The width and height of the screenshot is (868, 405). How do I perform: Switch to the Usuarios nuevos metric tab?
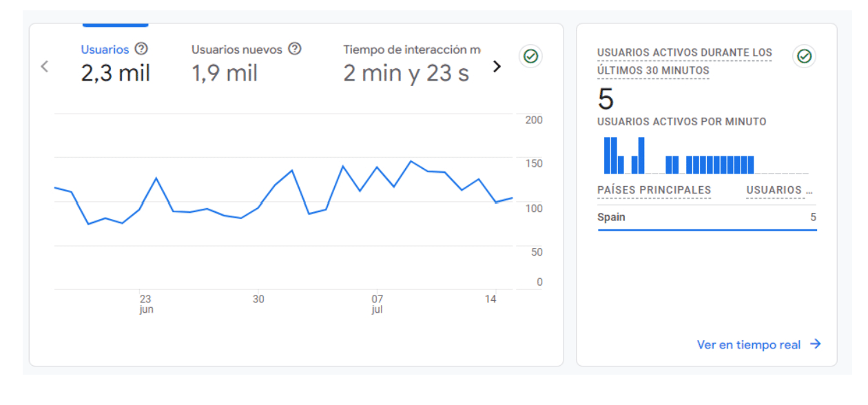pyautogui.click(x=237, y=50)
